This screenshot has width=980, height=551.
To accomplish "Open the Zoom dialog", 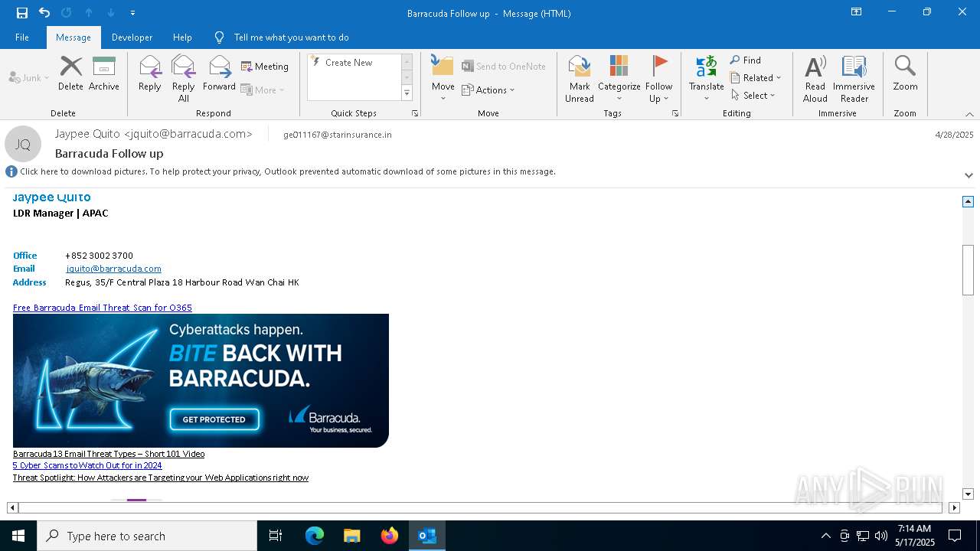I will (905, 73).
